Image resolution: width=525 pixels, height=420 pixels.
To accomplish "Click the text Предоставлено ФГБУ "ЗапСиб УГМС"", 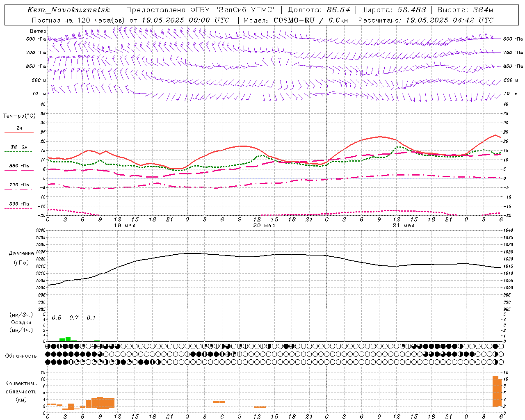I will coord(201,10).
